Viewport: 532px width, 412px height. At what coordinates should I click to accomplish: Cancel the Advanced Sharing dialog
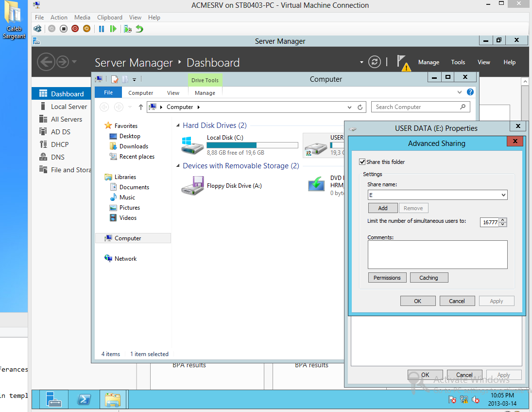pos(457,301)
